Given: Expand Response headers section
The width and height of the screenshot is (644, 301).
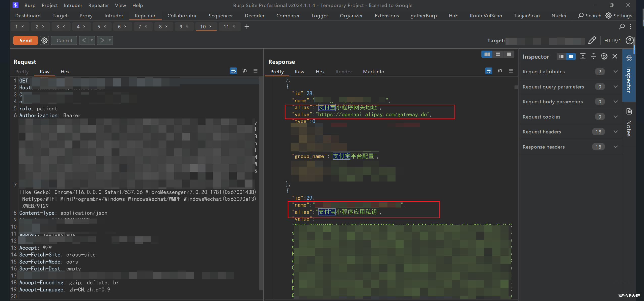Looking at the screenshot, I should [615, 147].
